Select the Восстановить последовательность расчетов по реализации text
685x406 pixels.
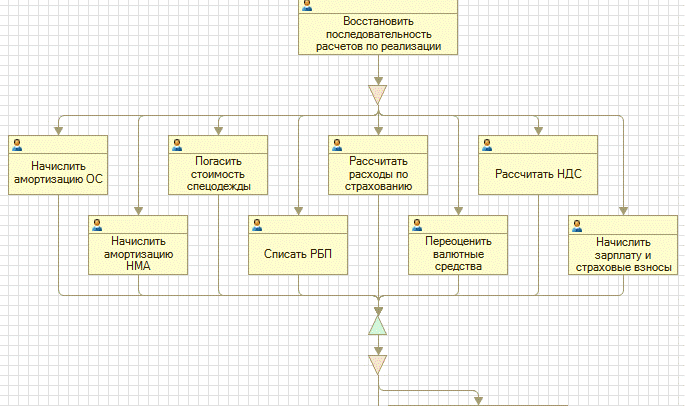[x=378, y=34]
